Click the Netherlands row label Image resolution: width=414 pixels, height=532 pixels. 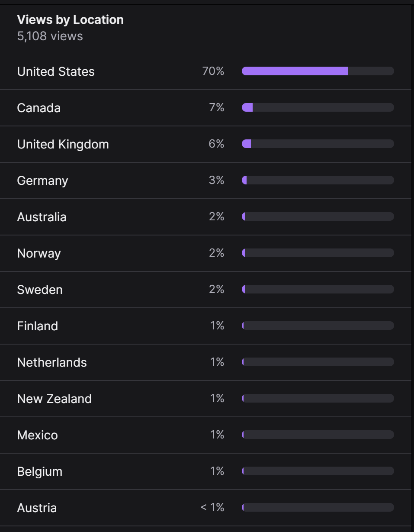pyautogui.click(x=52, y=362)
